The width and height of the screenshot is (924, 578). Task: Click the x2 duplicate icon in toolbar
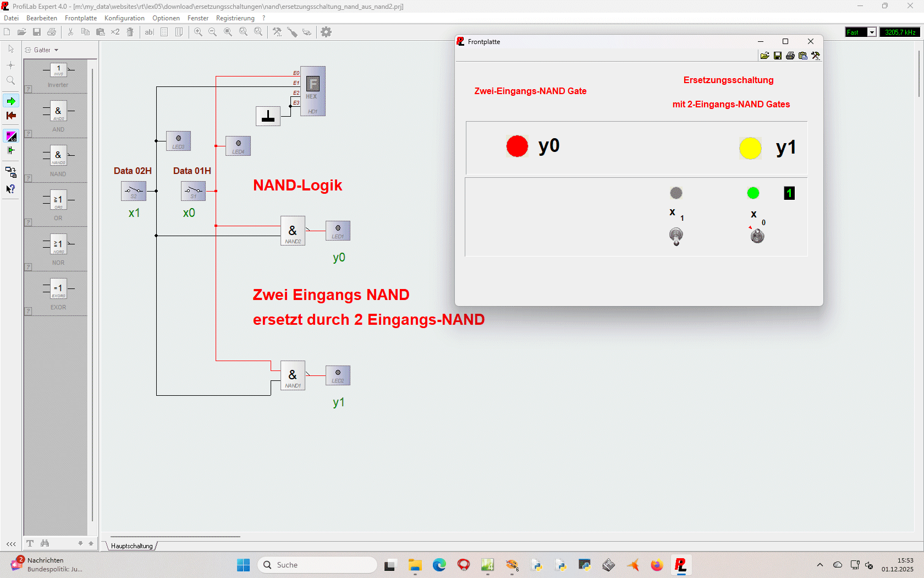click(115, 32)
